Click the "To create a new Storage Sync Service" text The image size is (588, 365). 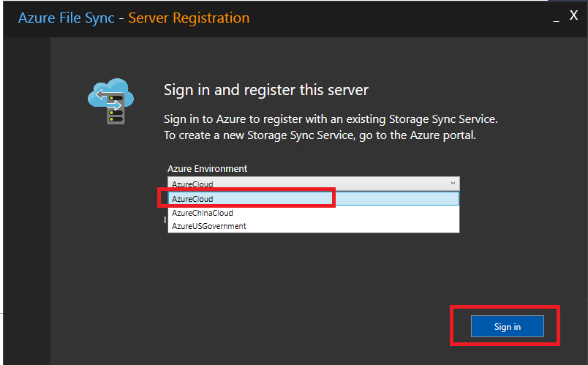261,135
